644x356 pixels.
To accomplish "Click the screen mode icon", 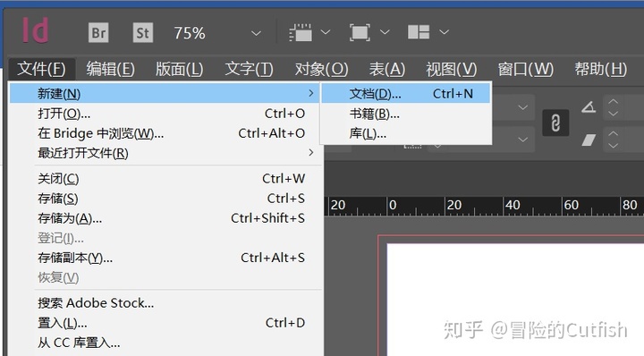I will point(360,32).
